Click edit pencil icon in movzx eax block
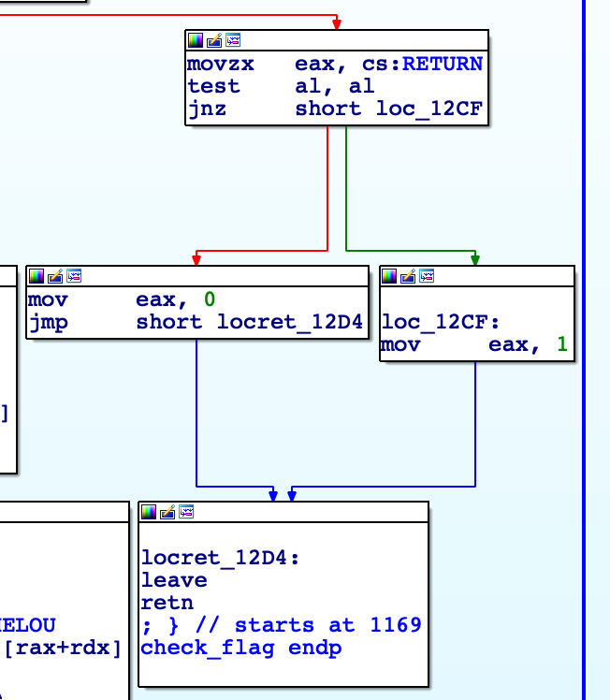610x700 pixels. tap(214, 40)
